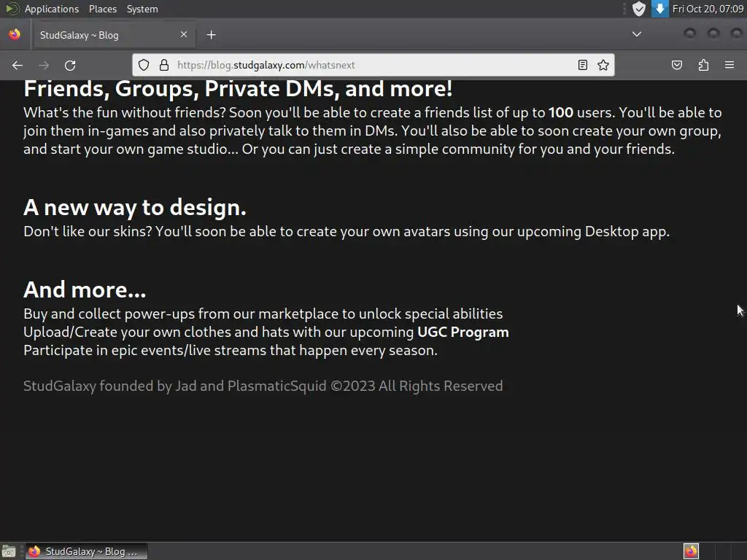Screen dimensions: 747x560
Task: Select StudGalaxy ~ Blog taskbar window button
Action: tap(86, 551)
